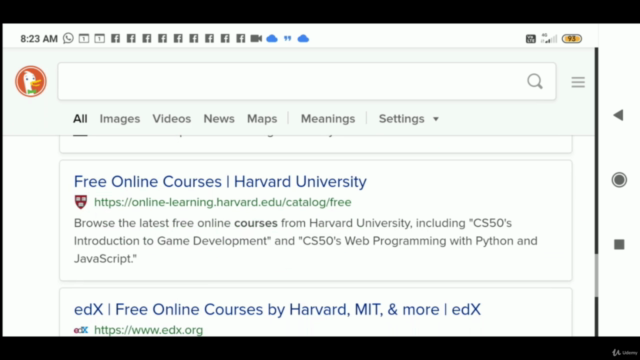Tap the WhatsApp status bar icon
This screenshot has height=360, width=640.
point(68,38)
